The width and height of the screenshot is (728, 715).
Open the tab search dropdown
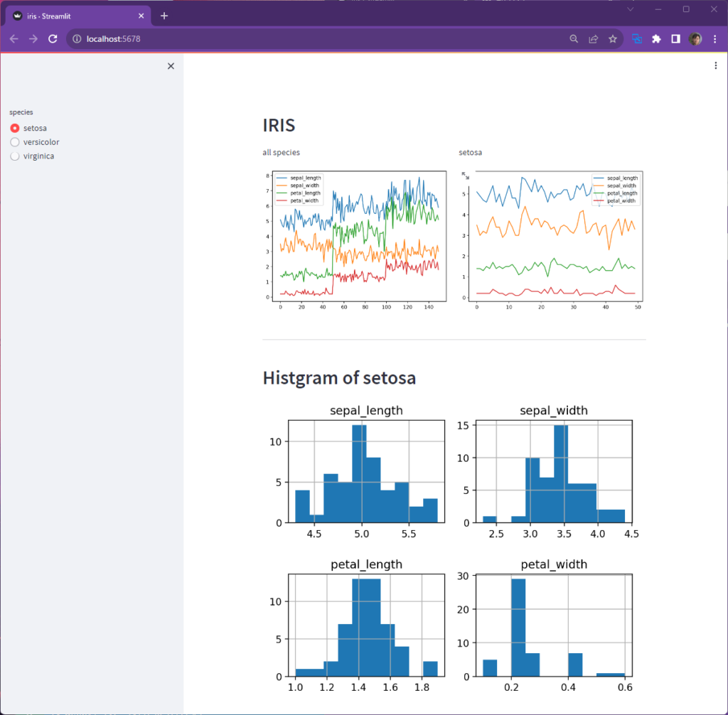(x=630, y=9)
